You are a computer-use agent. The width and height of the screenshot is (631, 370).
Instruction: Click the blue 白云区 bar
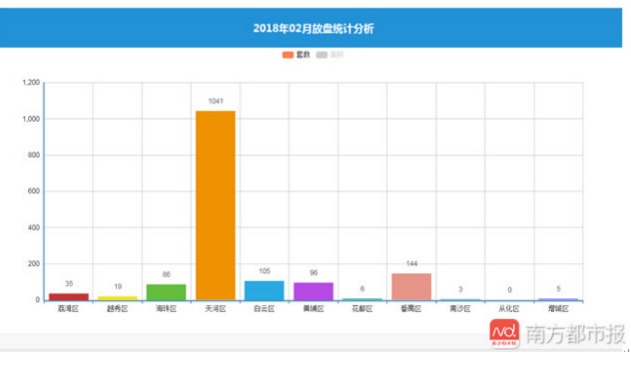tap(264, 290)
